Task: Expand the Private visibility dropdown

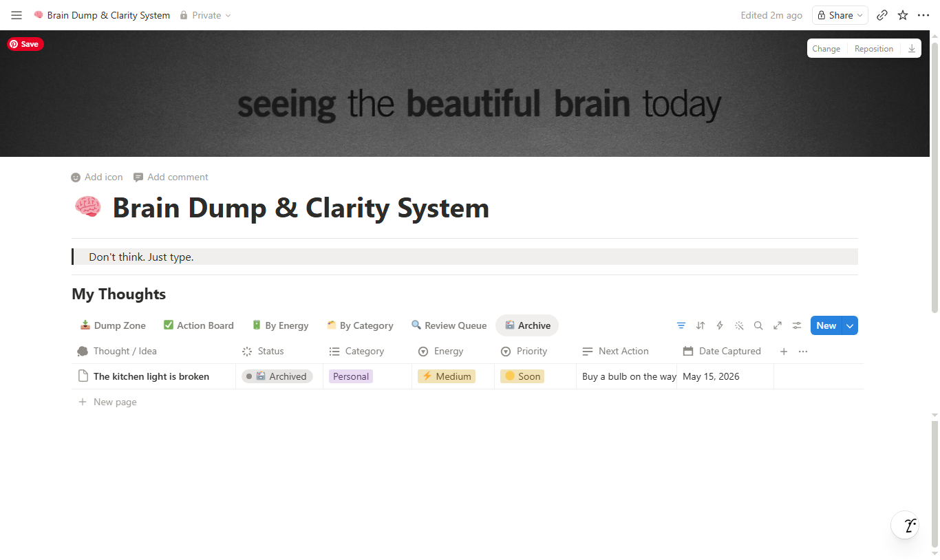Action: [x=205, y=15]
